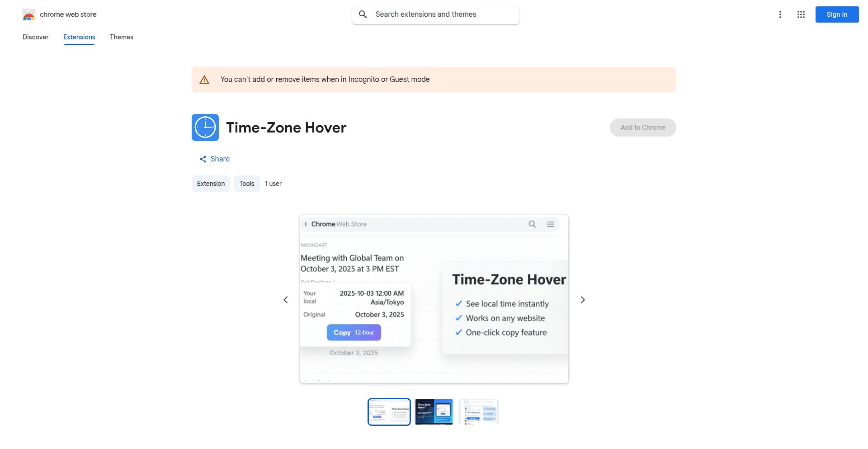Click the '1 user' count text
Image resolution: width=868 pixels, height=449 pixels.
(x=274, y=184)
